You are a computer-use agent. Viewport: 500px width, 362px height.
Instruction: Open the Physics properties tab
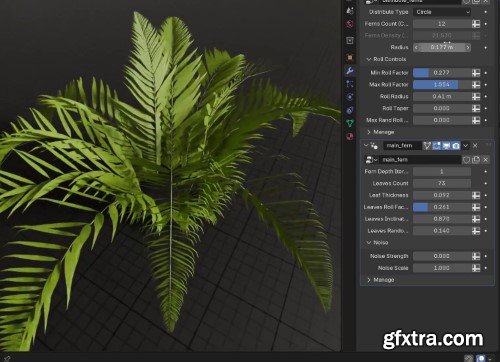[x=350, y=97]
